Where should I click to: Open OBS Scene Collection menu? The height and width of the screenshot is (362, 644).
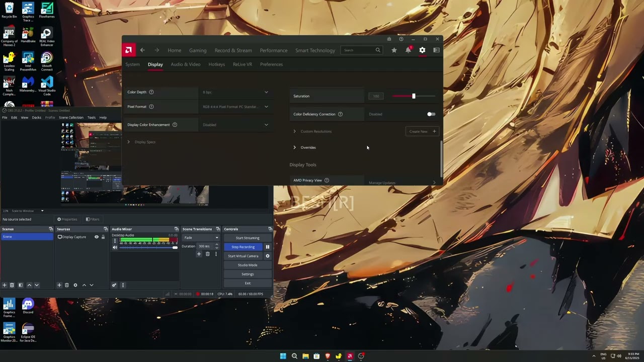coord(71,118)
